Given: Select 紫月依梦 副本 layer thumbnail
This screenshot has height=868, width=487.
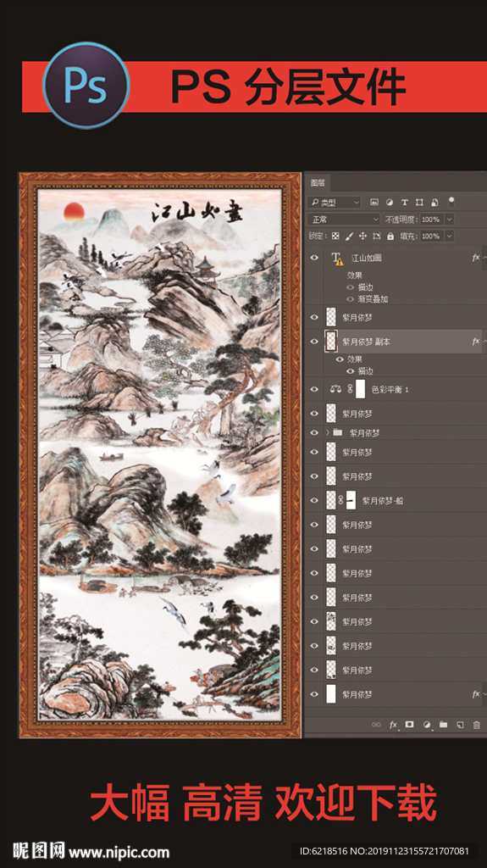Looking at the screenshot, I should tap(331, 342).
